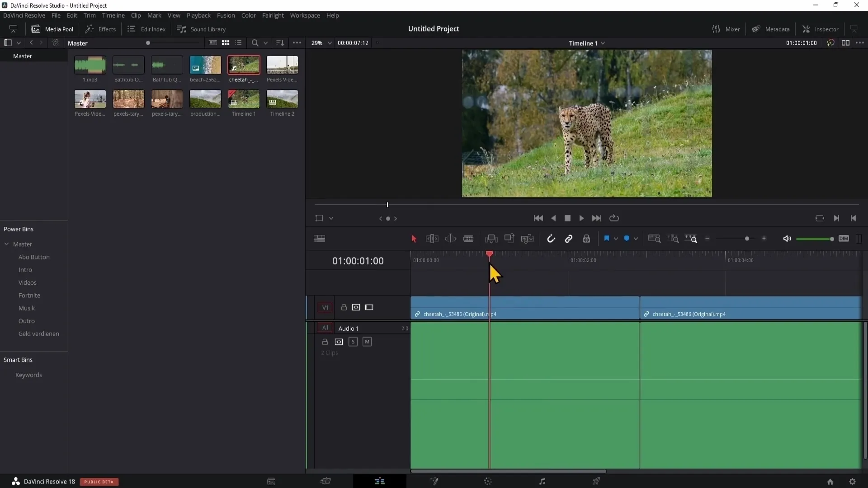Search the media pool
The height and width of the screenshot is (488, 868).
pyautogui.click(x=255, y=43)
